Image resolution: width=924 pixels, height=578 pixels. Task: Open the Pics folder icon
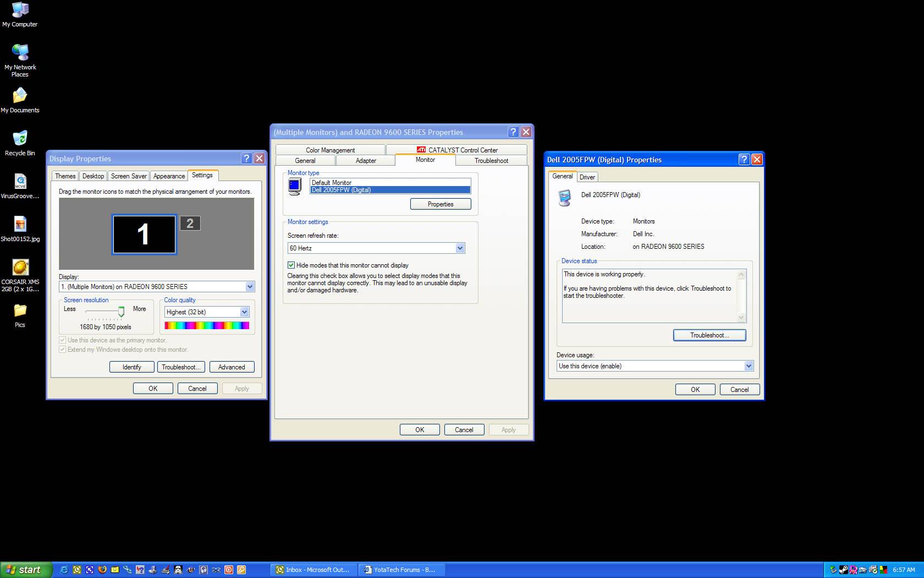click(20, 316)
